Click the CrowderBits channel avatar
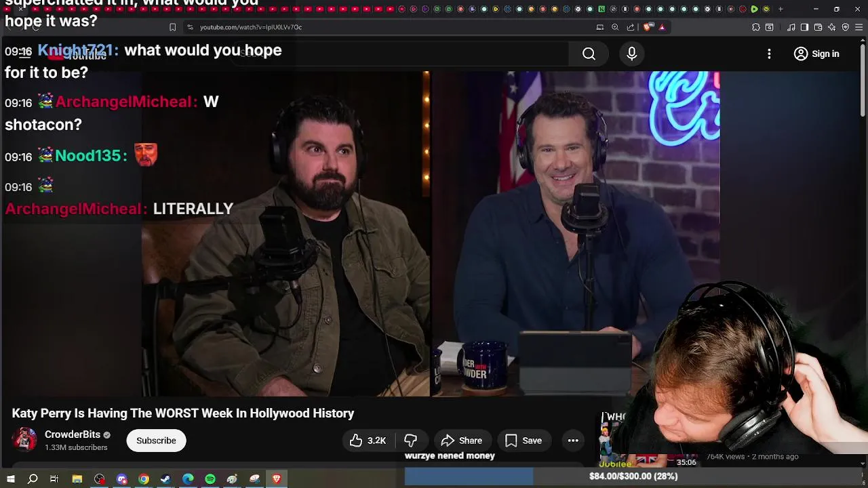This screenshot has width=868, height=488. [x=25, y=440]
